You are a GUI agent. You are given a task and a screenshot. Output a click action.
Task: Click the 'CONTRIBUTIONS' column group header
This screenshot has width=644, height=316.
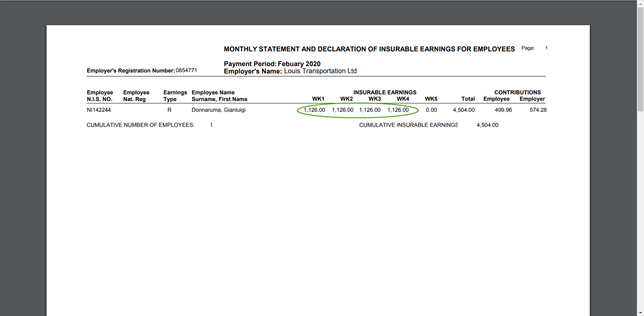tap(517, 92)
